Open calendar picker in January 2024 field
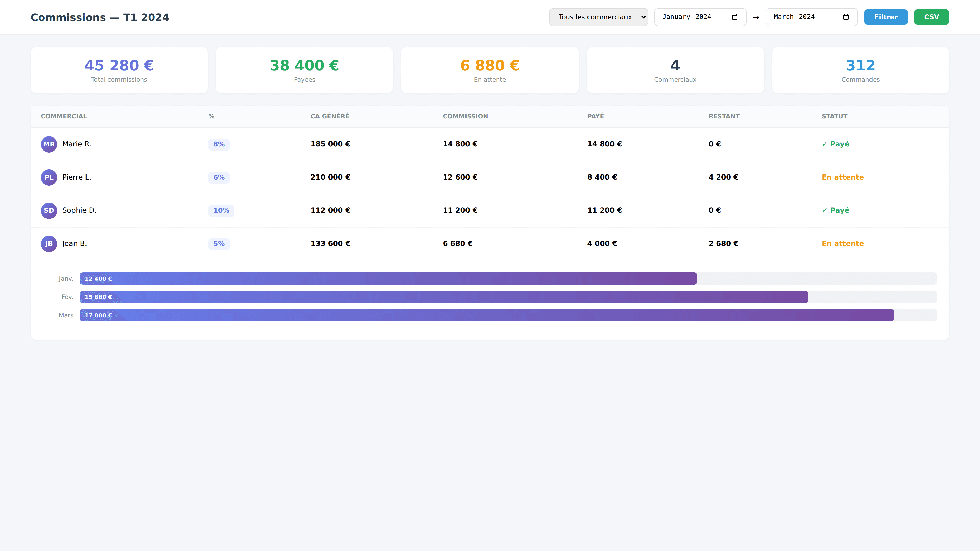 point(735,17)
